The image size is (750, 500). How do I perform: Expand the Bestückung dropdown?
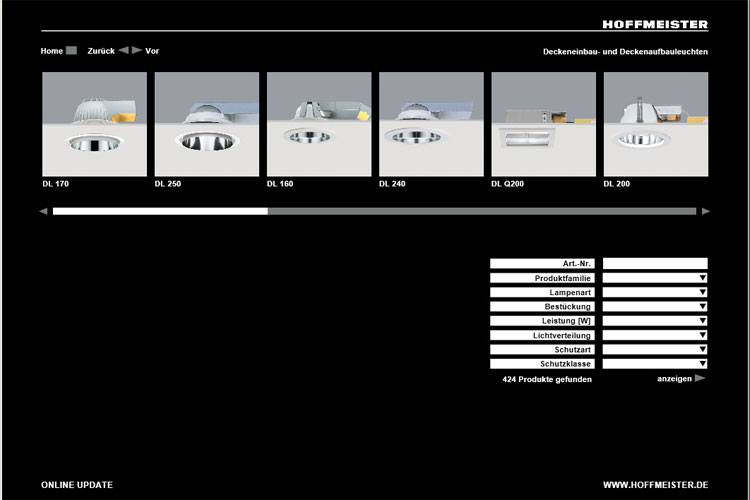point(655,307)
